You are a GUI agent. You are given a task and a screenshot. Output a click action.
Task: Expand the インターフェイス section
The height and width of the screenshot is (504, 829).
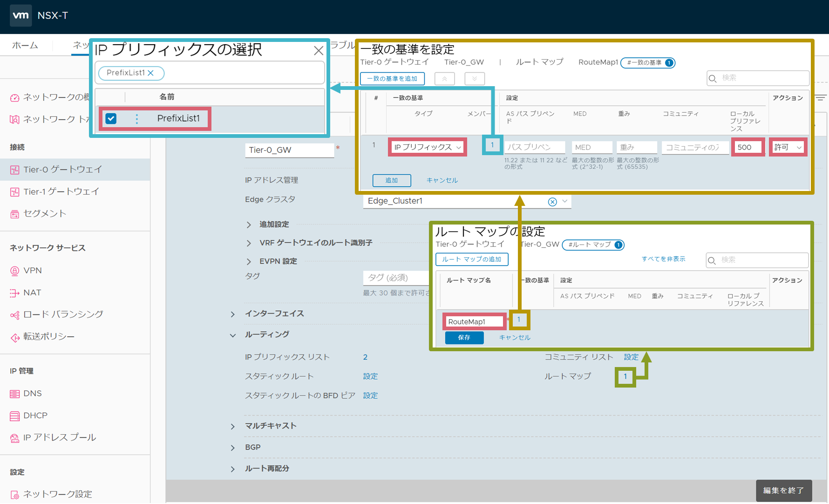pyautogui.click(x=233, y=314)
